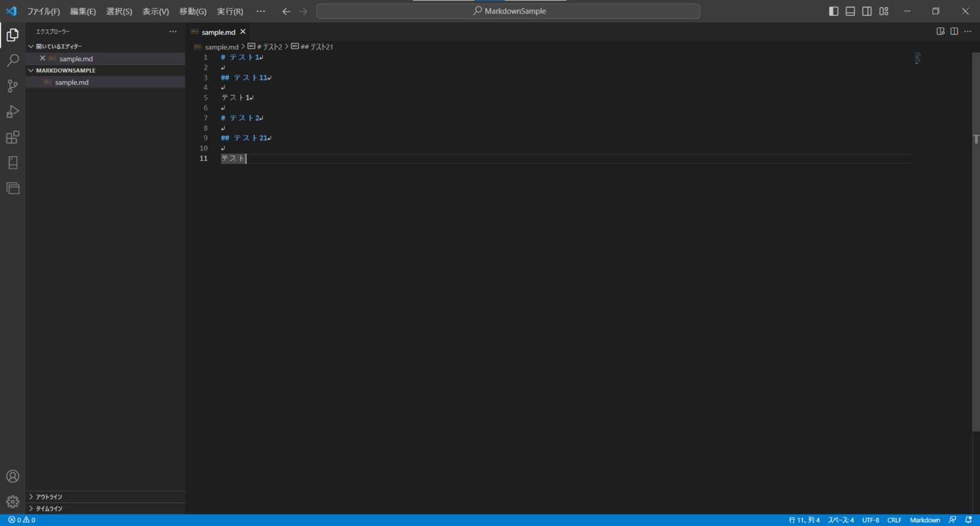Change the CRLF end-of-line sequence

point(895,520)
